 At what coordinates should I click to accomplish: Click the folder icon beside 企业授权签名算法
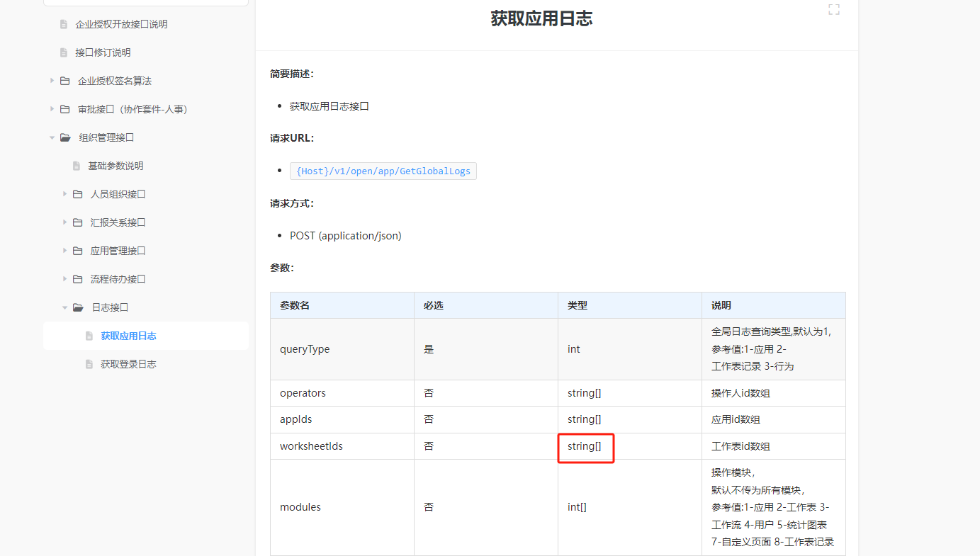point(64,81)
